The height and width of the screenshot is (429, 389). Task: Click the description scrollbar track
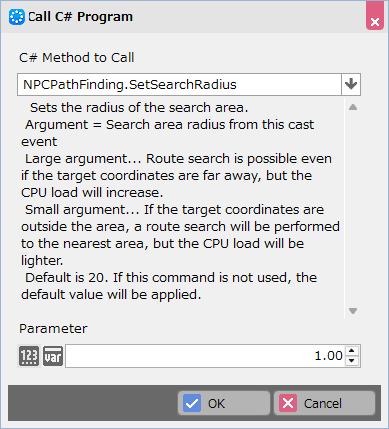(x=353, y=209)
